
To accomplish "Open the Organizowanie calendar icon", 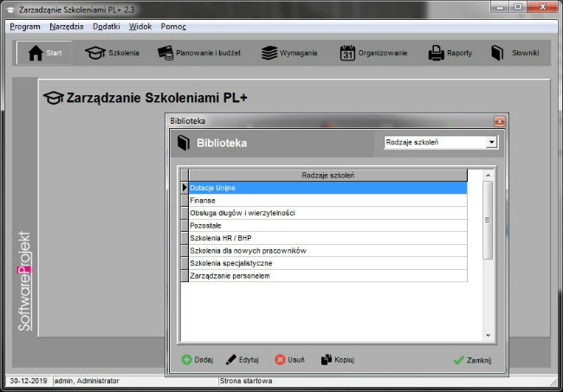I will point(347,53).
